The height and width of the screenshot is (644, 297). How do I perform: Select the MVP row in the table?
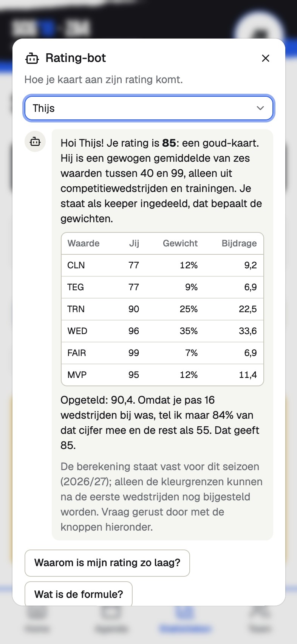162,375
